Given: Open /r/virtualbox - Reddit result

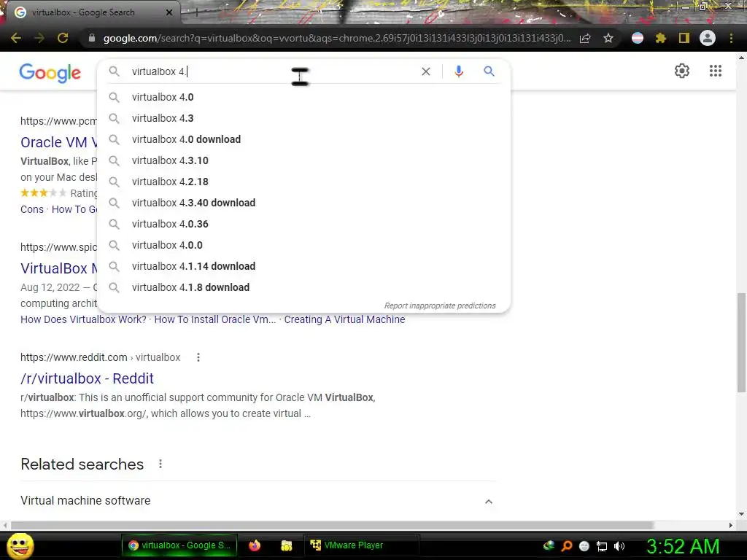Looking at the screenshot, I should pyautogui.click(x=88, y=378).
